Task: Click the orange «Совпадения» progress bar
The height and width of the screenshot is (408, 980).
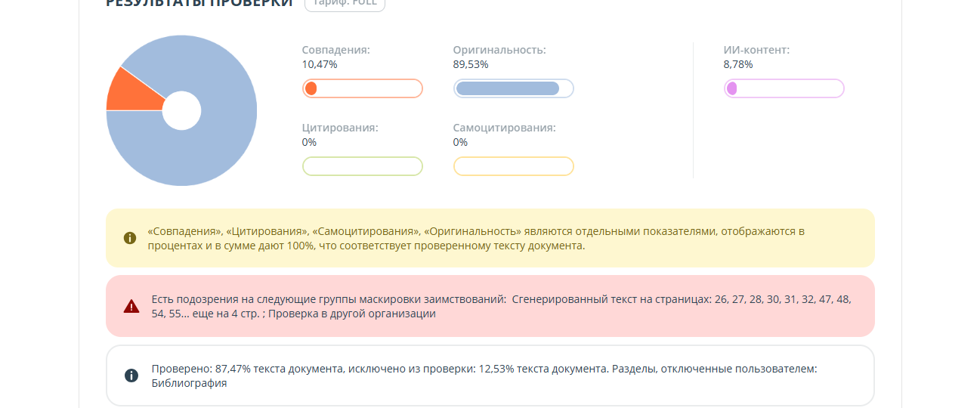Action: point(362,88)
